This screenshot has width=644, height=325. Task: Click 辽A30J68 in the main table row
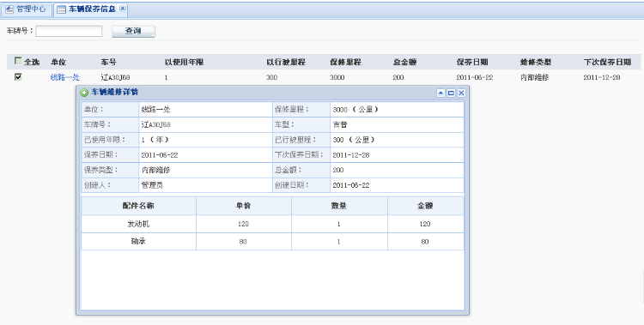tap(115, 77)
